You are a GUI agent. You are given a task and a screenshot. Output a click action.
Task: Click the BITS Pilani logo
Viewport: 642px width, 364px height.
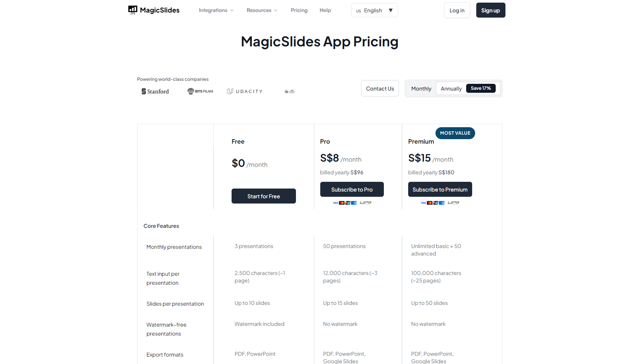[x=200, y=91]
